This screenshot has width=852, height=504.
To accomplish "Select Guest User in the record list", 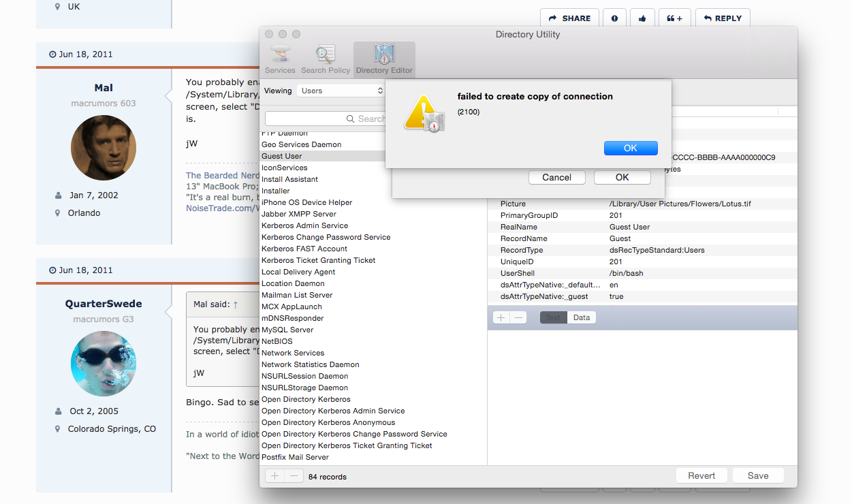I will (323, 156).
